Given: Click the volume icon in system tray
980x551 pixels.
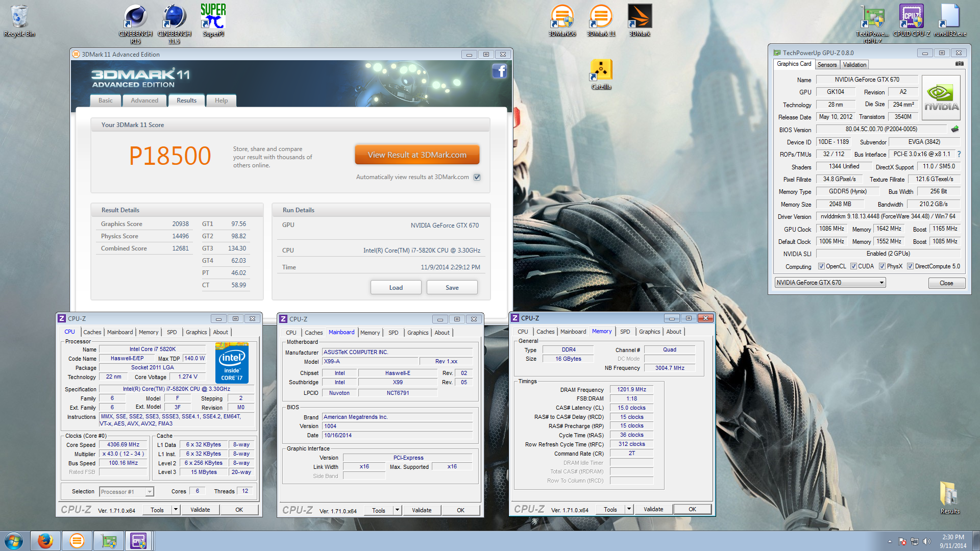Looking at the screenshot, I should click(x=927, y=541).
